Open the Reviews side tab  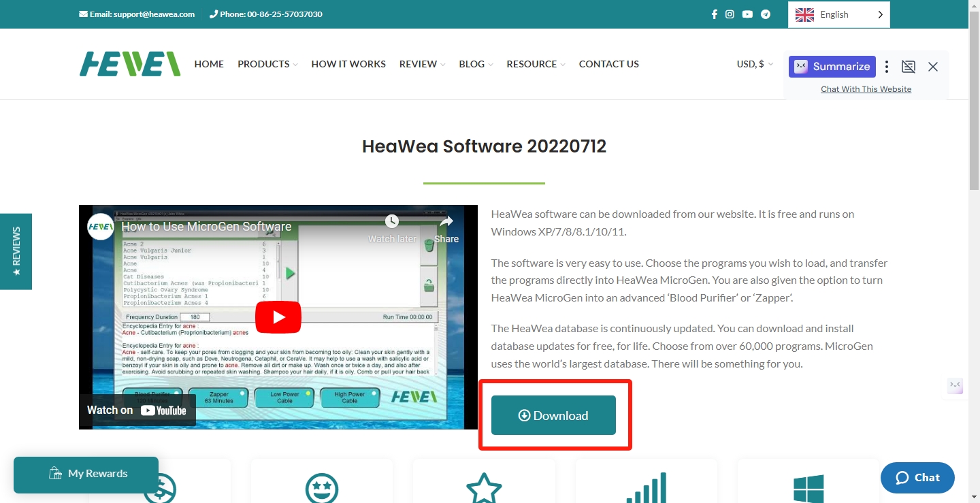[16, 251]
